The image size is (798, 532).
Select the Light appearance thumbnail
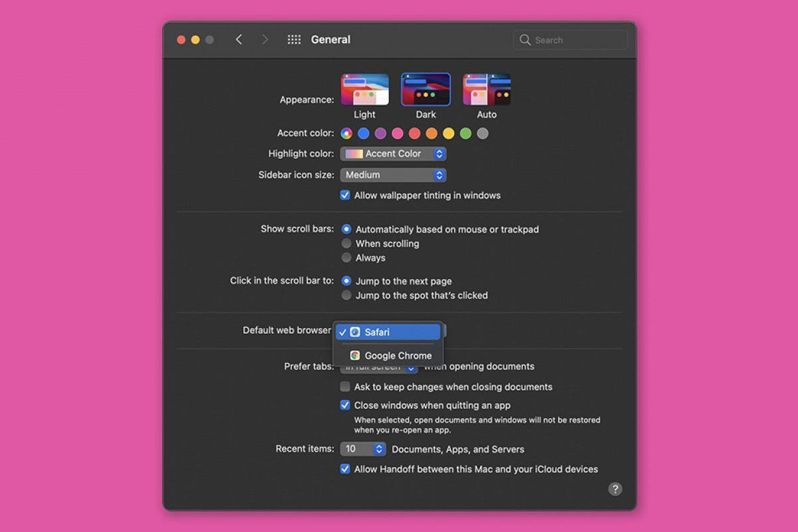(364, 90)
